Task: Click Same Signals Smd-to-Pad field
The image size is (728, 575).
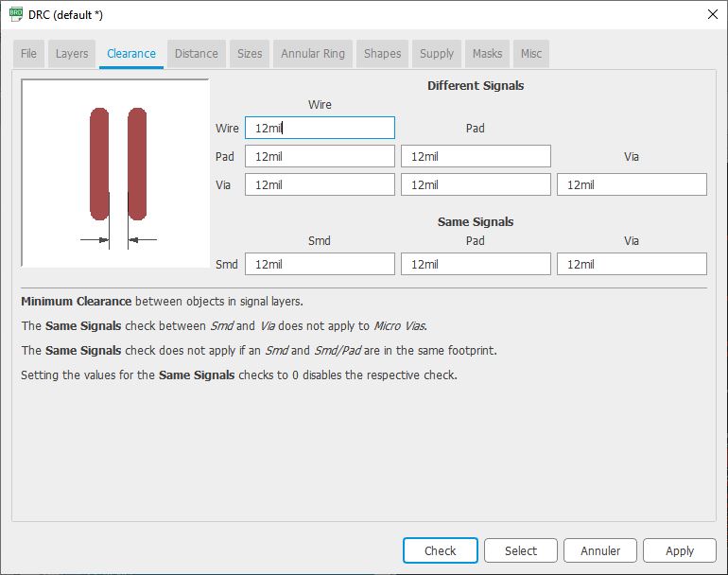Action: [476, 264]
